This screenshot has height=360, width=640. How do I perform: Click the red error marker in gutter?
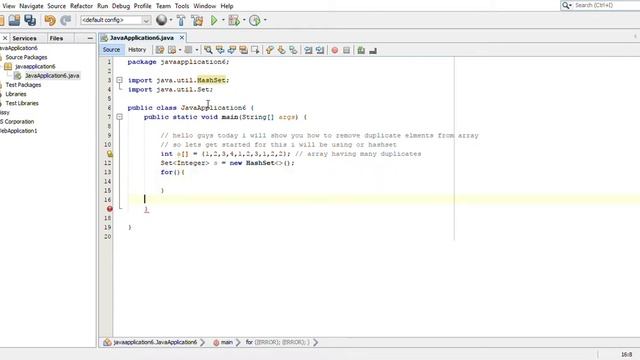[x=109, y=209]
